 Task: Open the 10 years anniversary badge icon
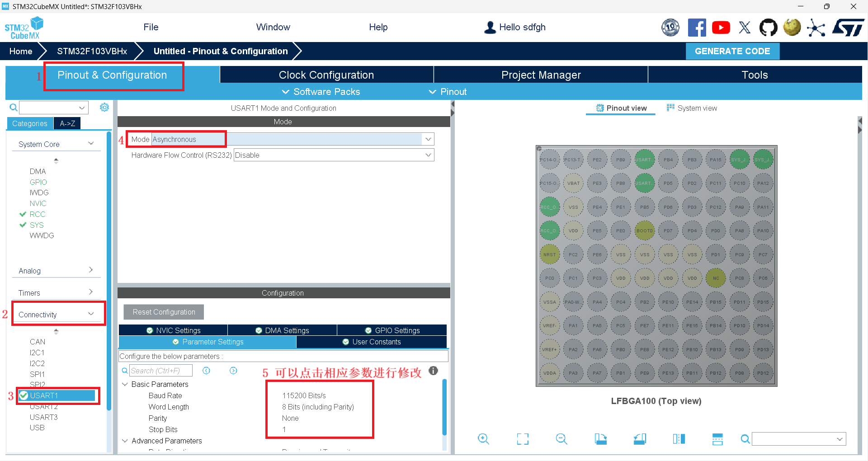670,28
